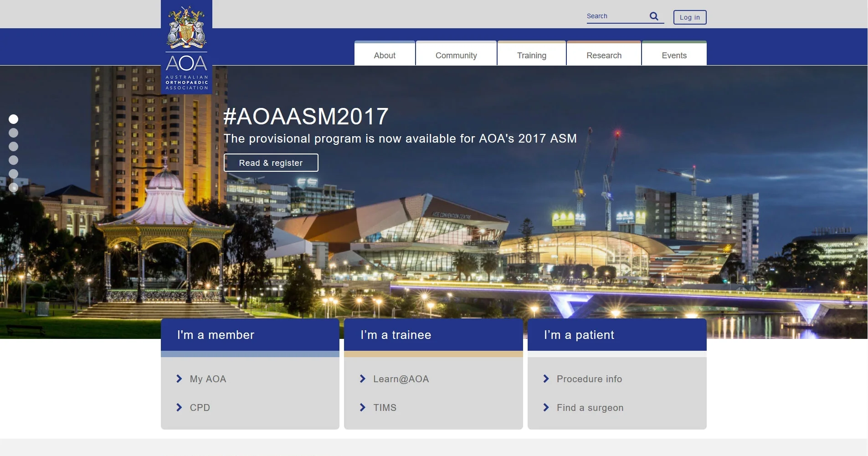The image size is (868, 456).
Task: Select the first carousel slide dot
Action: [14, 119]
